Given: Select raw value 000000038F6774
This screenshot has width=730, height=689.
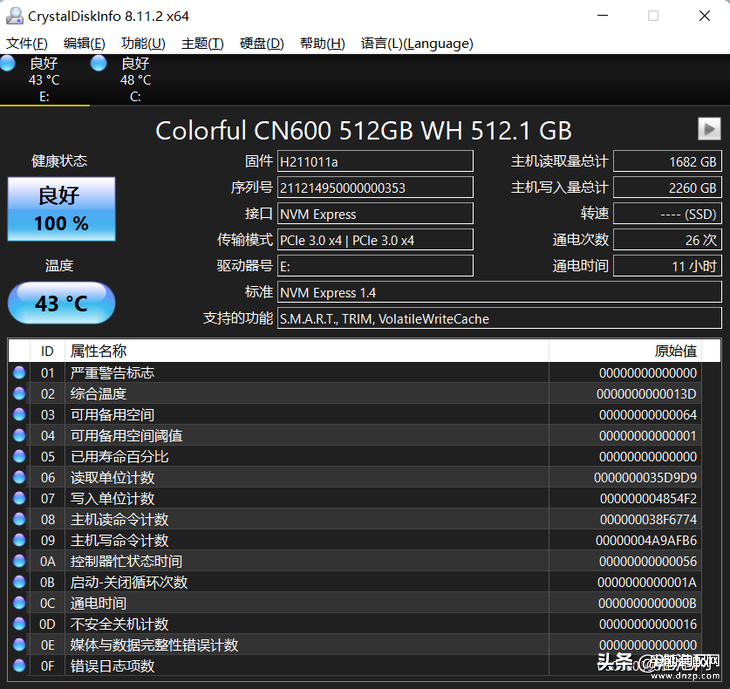Looking at the screenshot, I should pyautogui.click(x=648, y=520).
